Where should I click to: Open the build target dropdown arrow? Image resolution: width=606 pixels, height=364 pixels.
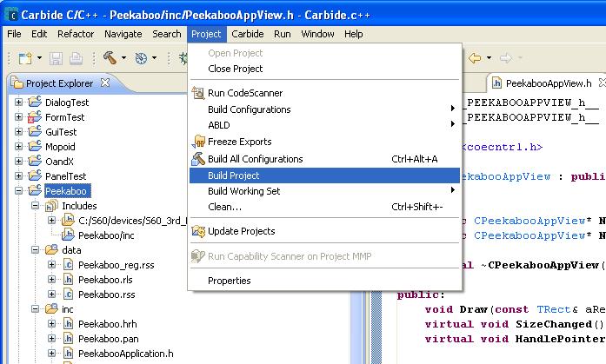click(x=154, y=58)
